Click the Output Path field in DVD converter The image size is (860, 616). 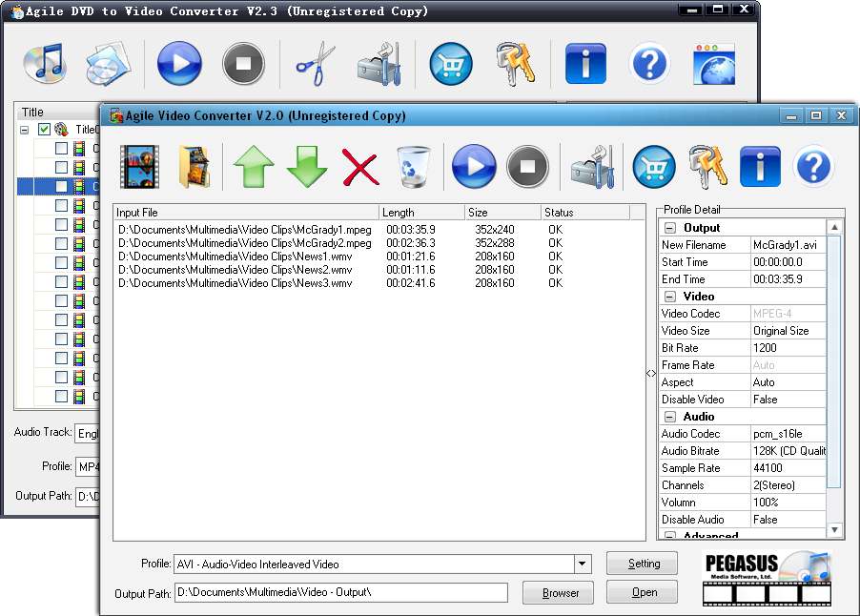[x=88, y=497]
